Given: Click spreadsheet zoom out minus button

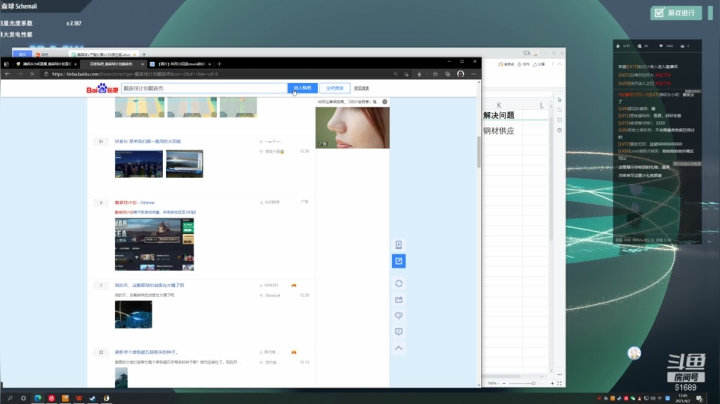Looking at the screenshot, I should coord(504,383).
